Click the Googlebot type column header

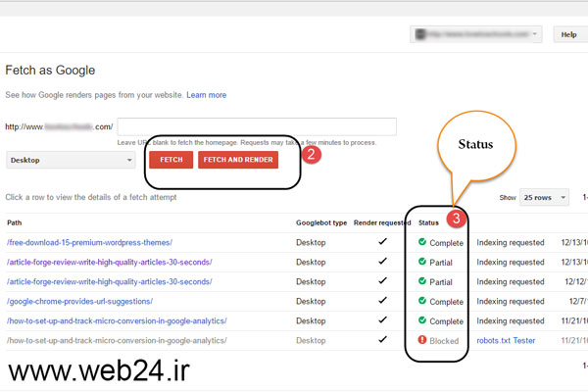click(x=321, y=222)
